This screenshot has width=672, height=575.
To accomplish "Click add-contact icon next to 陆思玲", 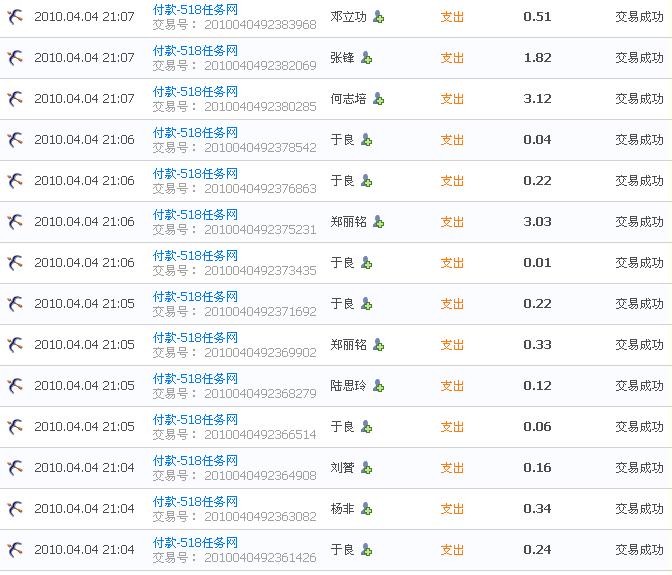I will tap(378, 386).
